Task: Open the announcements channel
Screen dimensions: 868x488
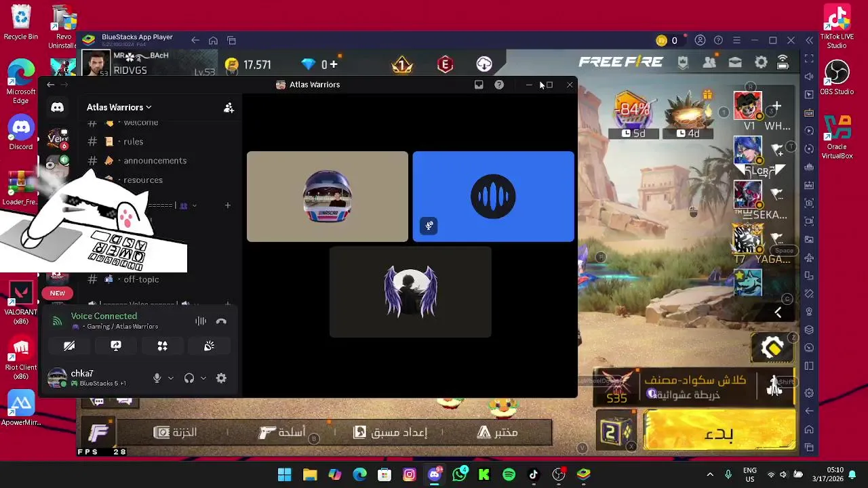Action: [155, 161]
